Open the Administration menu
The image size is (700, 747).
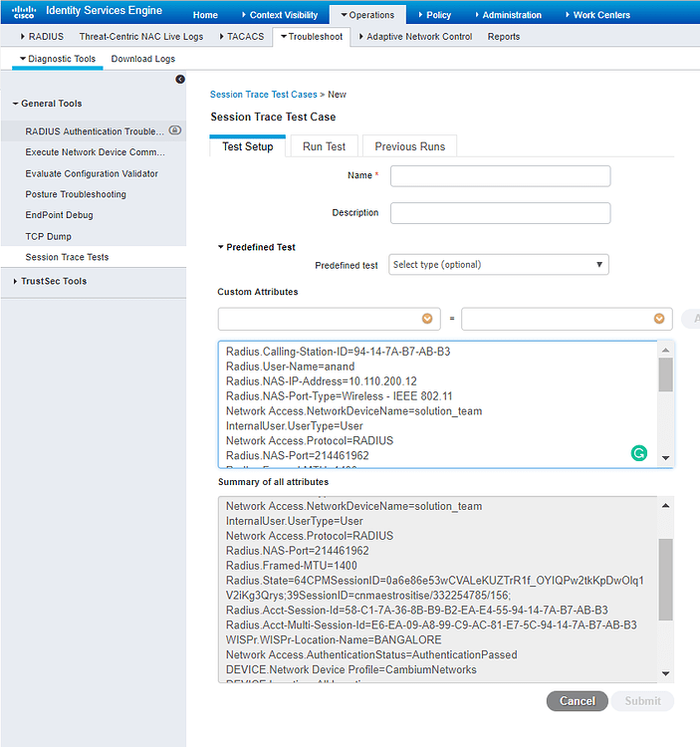(509, 15)
